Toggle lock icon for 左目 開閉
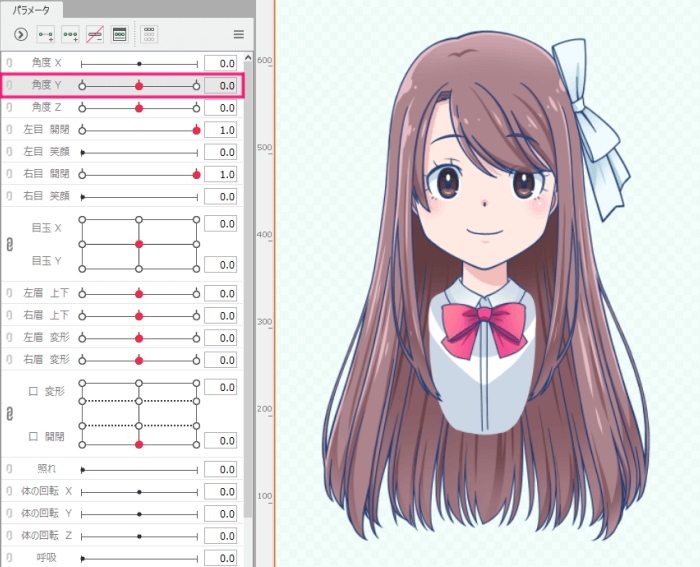Image resolution: width=700 pixels, height=567 pixels. pos(9,130)
